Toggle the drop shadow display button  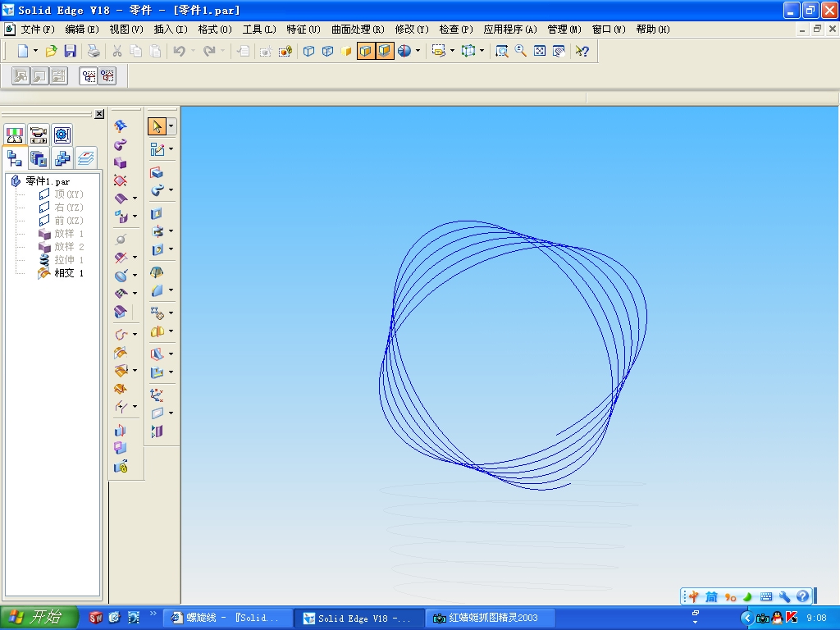384,51
